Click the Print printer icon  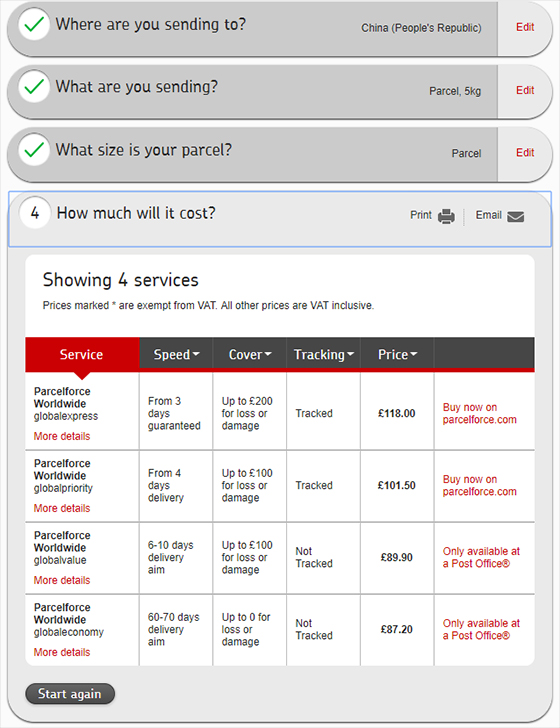point(446,216)
